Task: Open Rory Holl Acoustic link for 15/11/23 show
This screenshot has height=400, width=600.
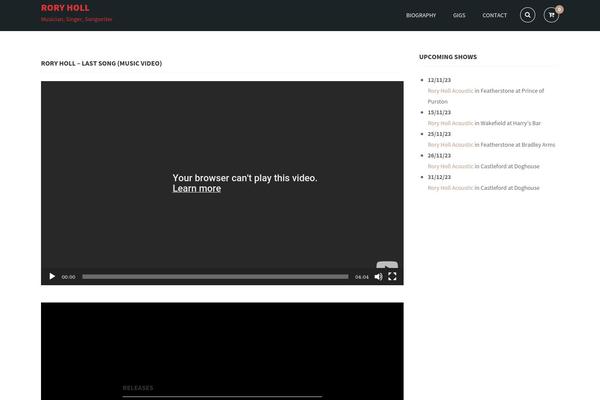Action: pos(450,123)
